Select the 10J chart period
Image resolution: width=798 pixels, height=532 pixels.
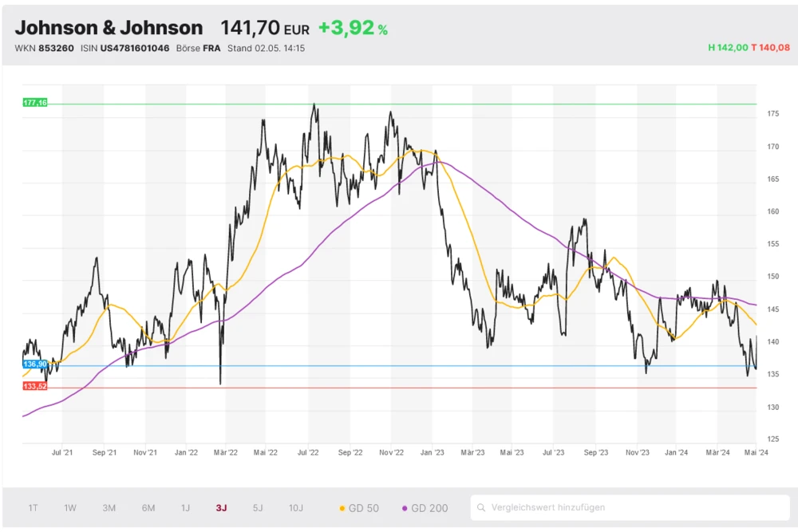pos(294,507)
